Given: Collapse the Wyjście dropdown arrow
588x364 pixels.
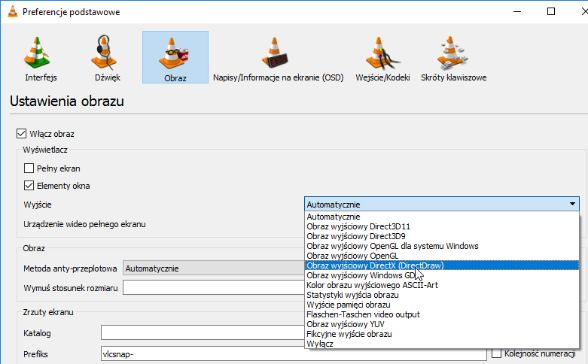Looking at the screenshot, I should 572,204.
